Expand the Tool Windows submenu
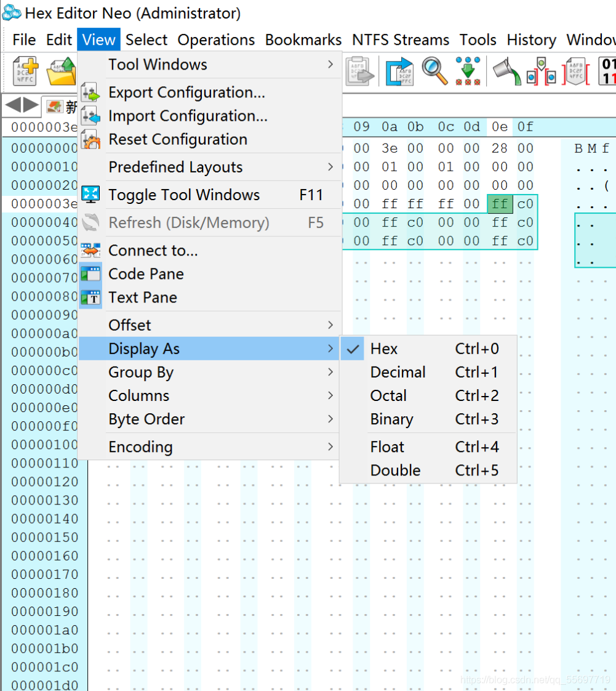The height and width of the screenshot is (691, 616). pyautogui.click(x=210, y=65)
